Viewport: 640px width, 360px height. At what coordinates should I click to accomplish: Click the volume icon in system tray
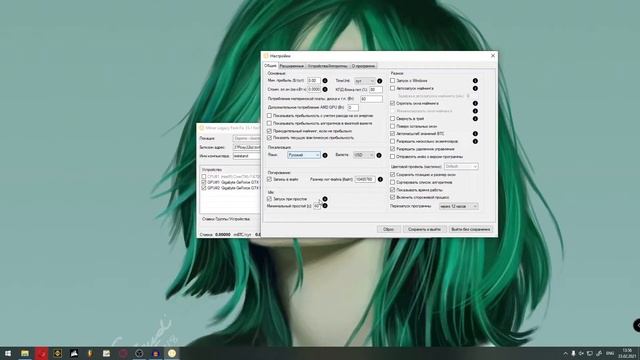[x=581, y=353]
